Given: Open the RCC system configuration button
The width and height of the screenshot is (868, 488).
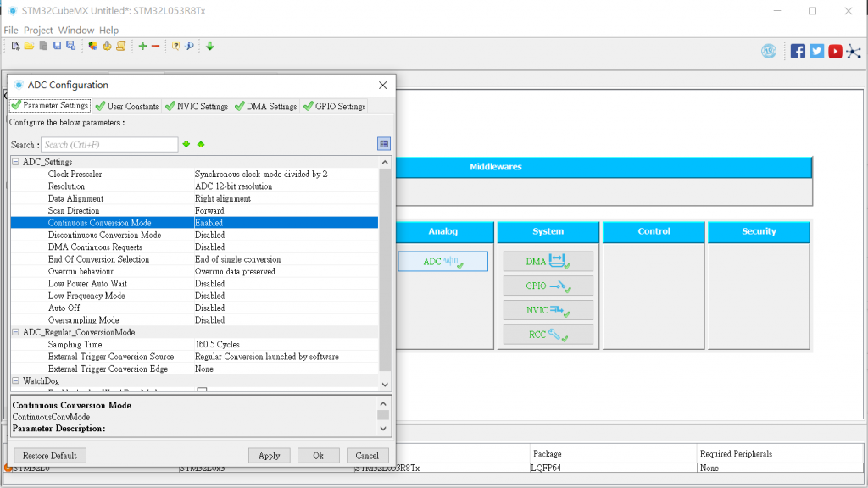Looking at the screenshot, I should tap(548, 334).
